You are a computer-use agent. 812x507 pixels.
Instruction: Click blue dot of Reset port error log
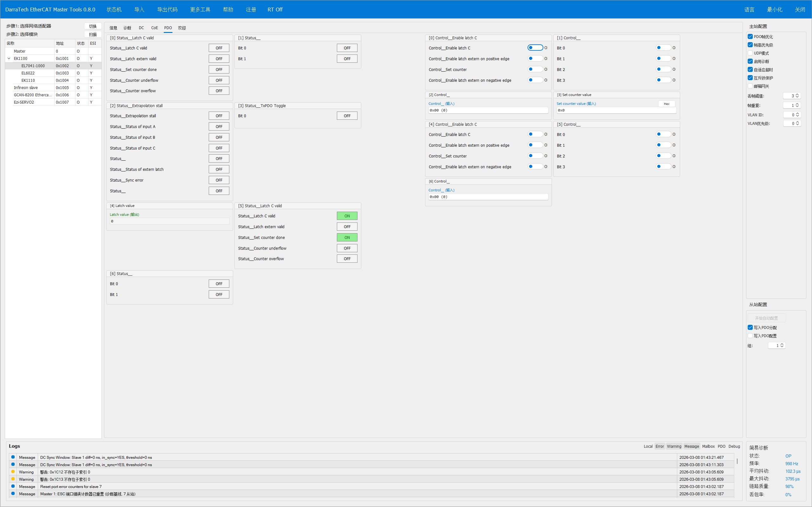tap(13, 486)
